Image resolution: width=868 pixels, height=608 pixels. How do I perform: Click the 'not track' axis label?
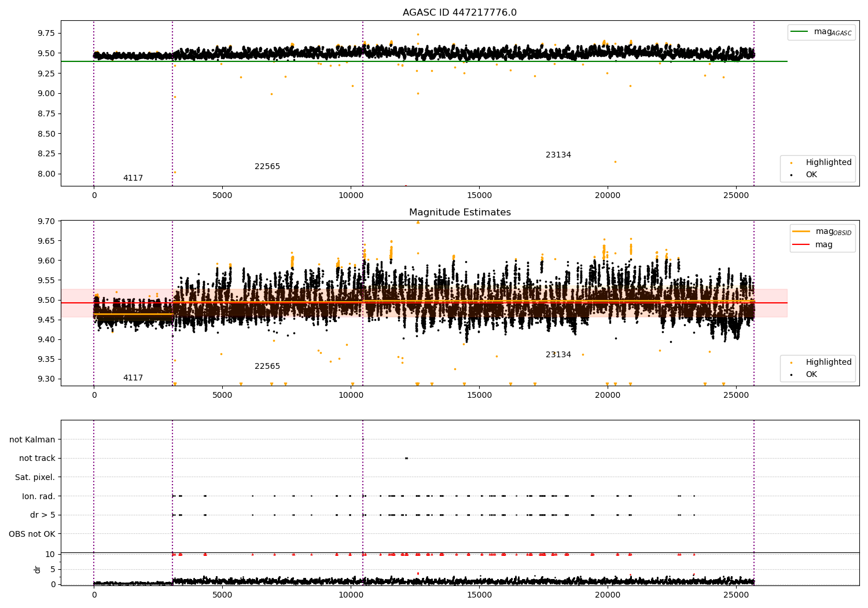point(37,459)
